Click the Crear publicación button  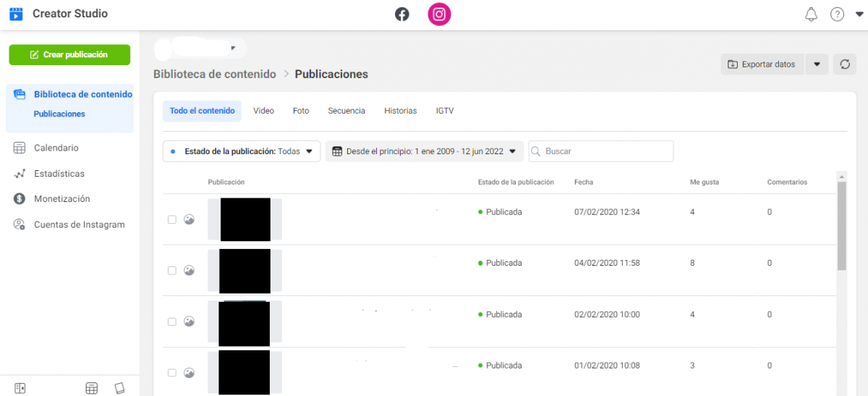pos(69,55)
